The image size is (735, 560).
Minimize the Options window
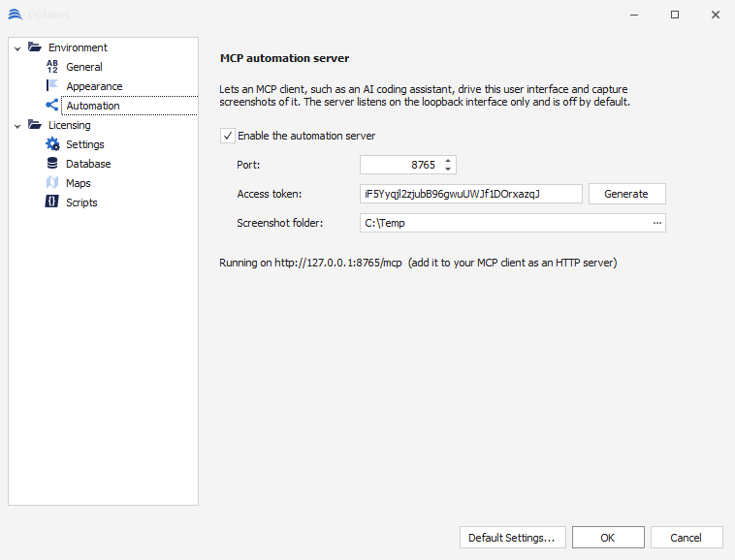pyautogui.click(x=634, y=15)
